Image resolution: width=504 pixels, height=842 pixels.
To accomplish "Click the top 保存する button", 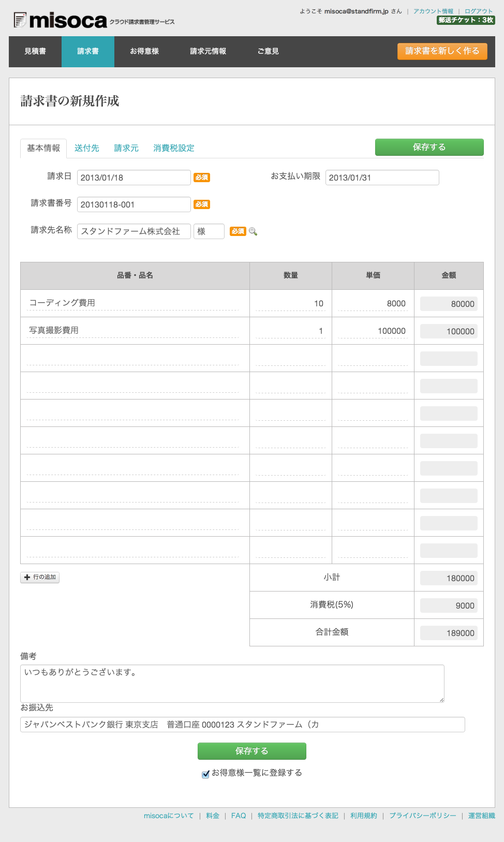I will click(429, 147).
